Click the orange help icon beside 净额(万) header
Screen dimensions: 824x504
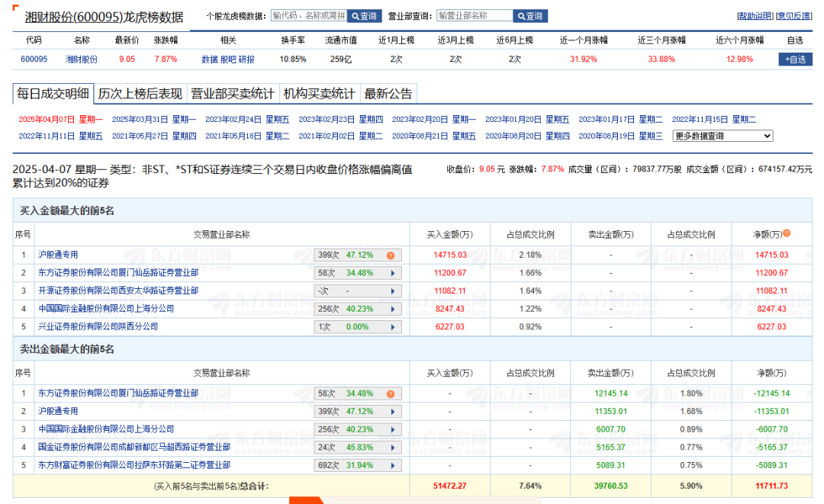[x=787, y=233]
